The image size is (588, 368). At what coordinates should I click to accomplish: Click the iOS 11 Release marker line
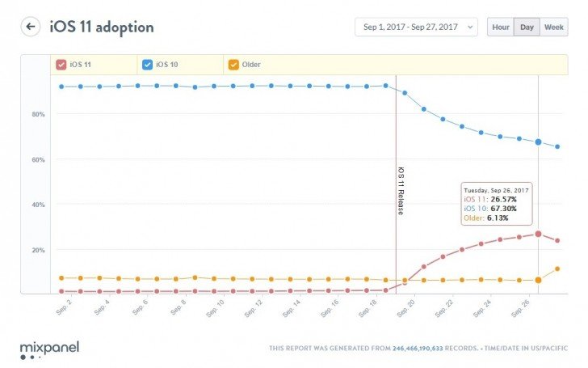[x=396, y=184]
